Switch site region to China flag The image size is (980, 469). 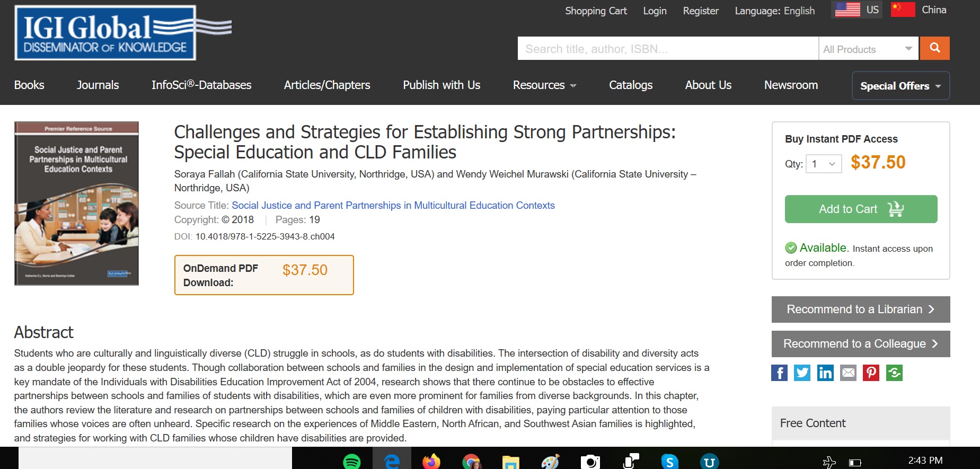903,10
